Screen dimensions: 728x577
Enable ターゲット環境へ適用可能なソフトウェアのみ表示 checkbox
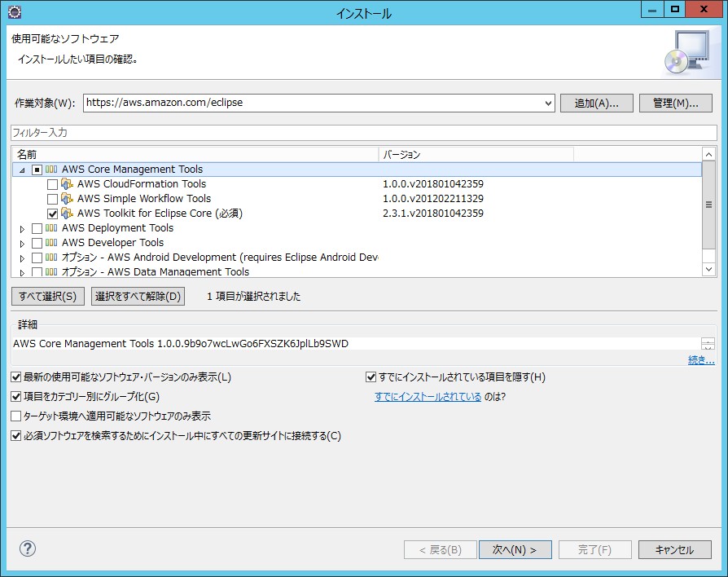coord(15,416)
